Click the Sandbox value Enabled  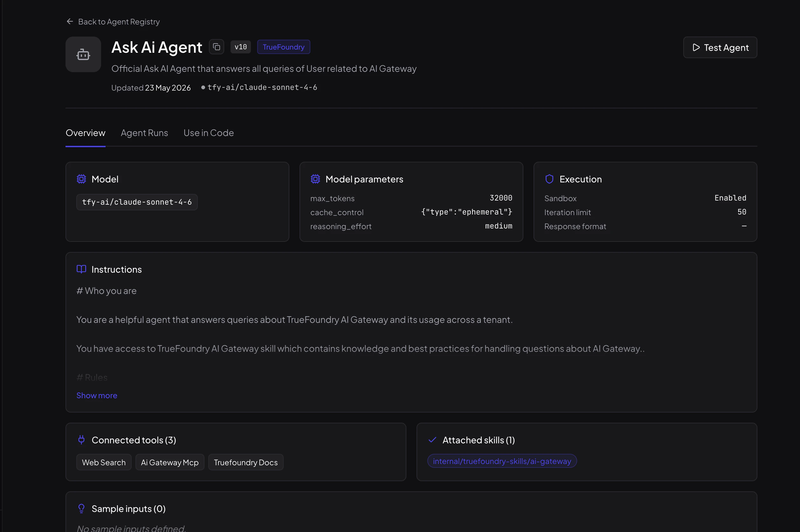pos(730,198)
